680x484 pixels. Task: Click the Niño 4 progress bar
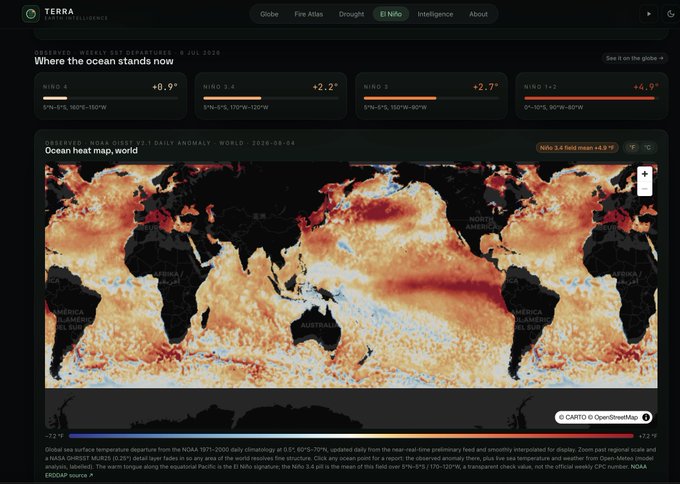tap(110, 98)
